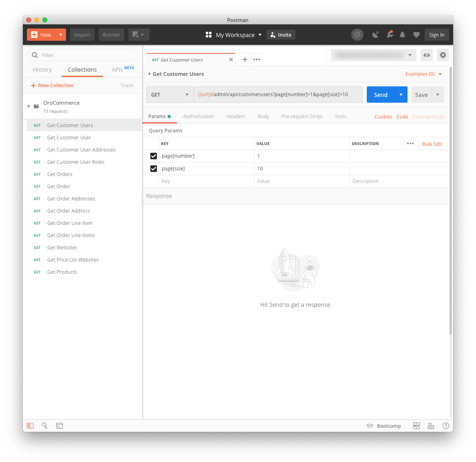Screen dimensions: 476x462
Task: Uncheck the page[number] parameter
Action: pos(154,156)
